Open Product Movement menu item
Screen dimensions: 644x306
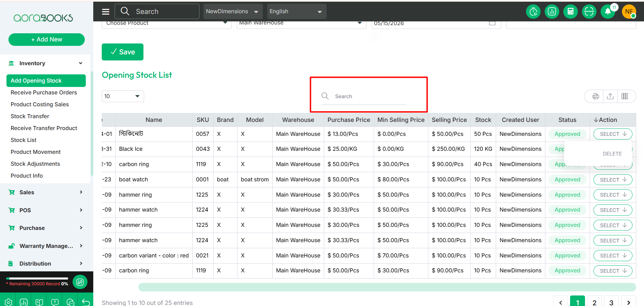tap(36, 152)
